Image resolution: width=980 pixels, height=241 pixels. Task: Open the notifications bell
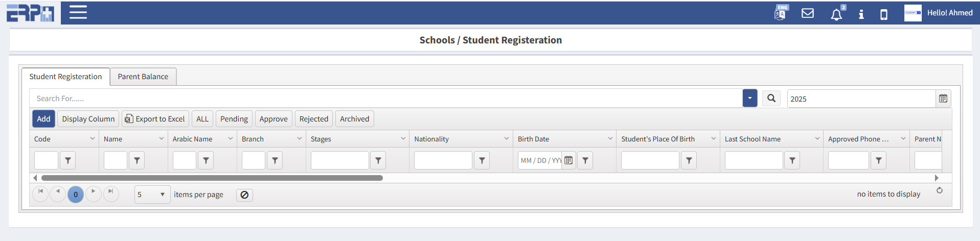pyautogui.click(x=836, y=14)
